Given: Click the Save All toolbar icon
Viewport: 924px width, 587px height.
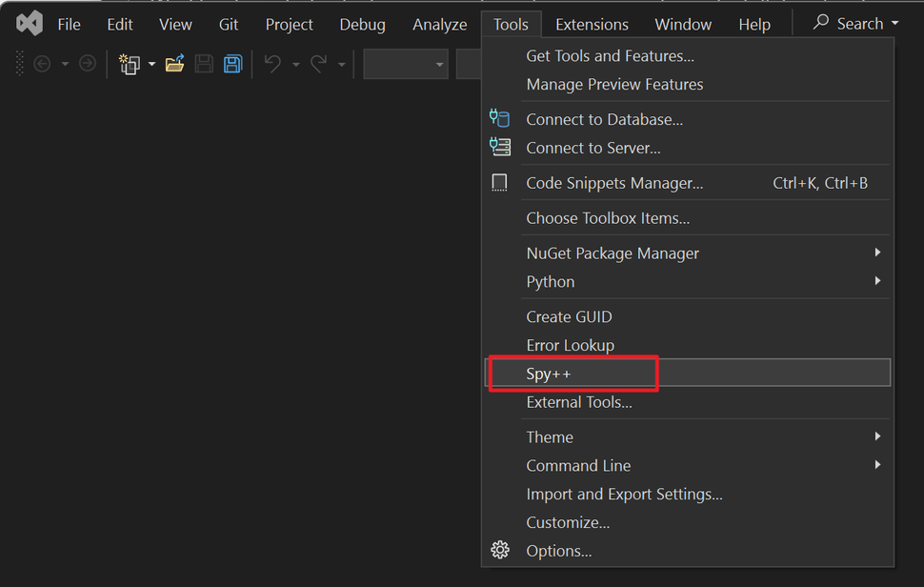Looking at the screenshot, I should [231, 64].
